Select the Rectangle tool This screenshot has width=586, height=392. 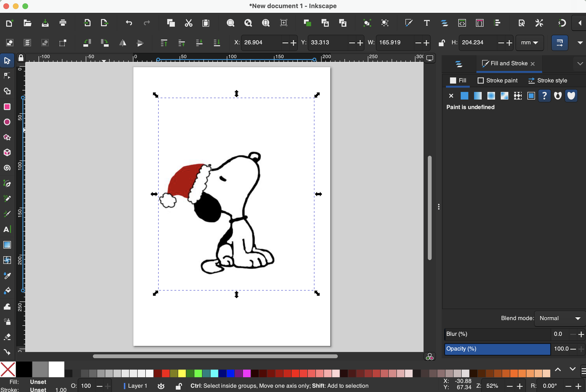(x=7, y=107)
